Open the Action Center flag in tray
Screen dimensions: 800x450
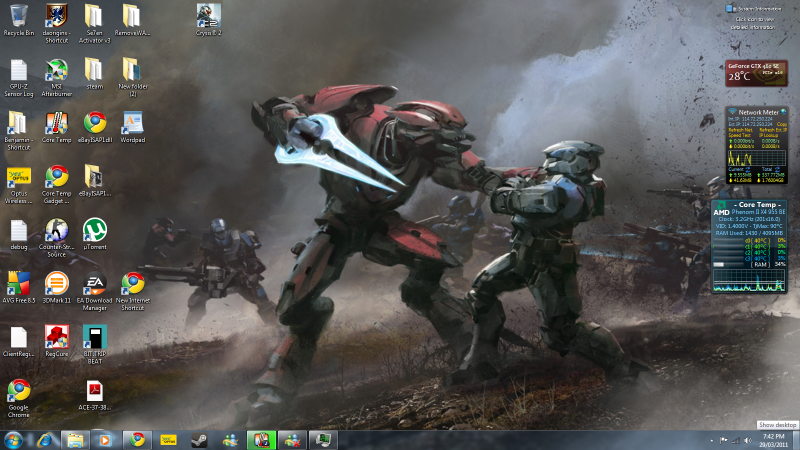click(x=723, y=440)
